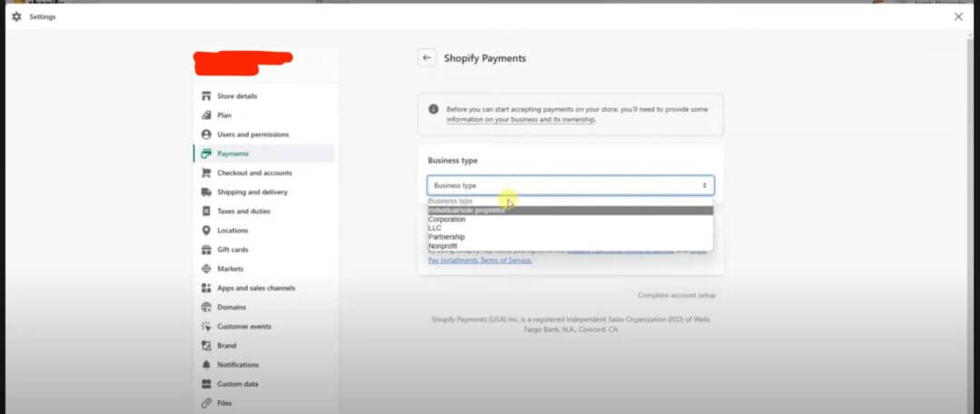Image resolution: width=980 pixels, height=414 pixels.
Task: Open information on your business ownership link
Action: (521, 120)
